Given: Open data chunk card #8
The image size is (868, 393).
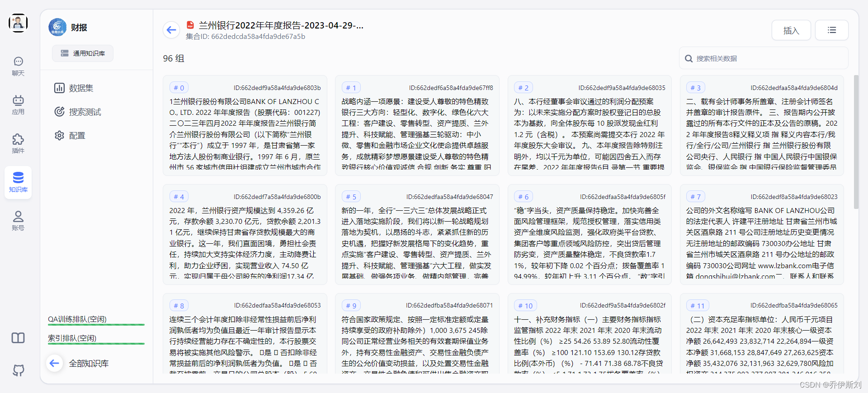Looking at the screenshot, I should 245,334.
